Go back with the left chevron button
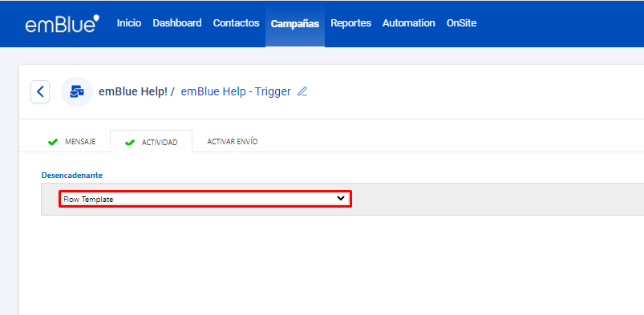This screenshot has height=315, width=644. pyautogui.click(x=40, y=91)
